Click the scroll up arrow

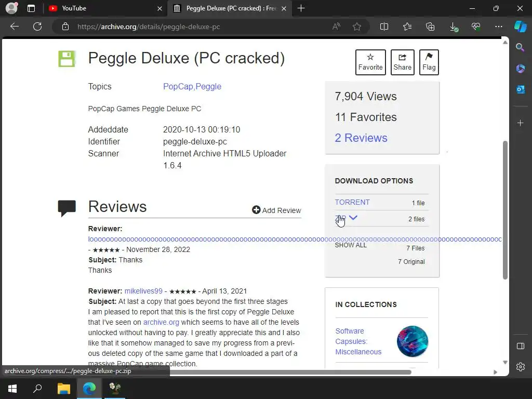[505, 43]
